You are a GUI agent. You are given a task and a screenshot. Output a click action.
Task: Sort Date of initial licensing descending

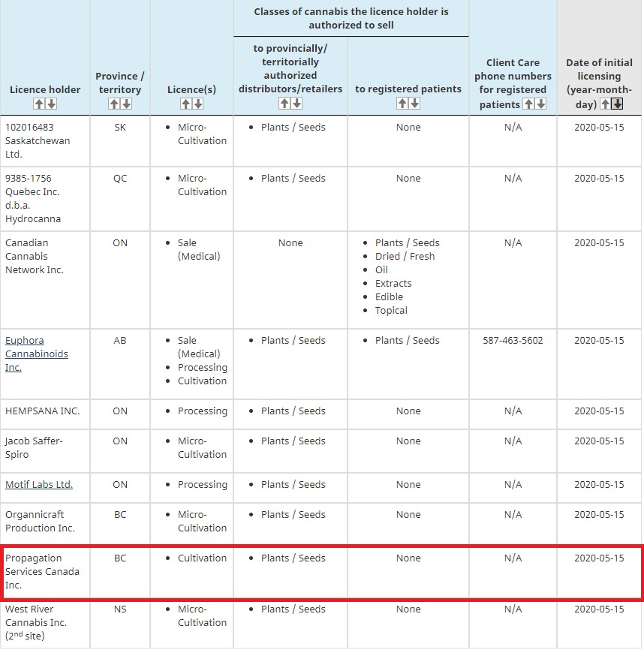click(617, 104)
